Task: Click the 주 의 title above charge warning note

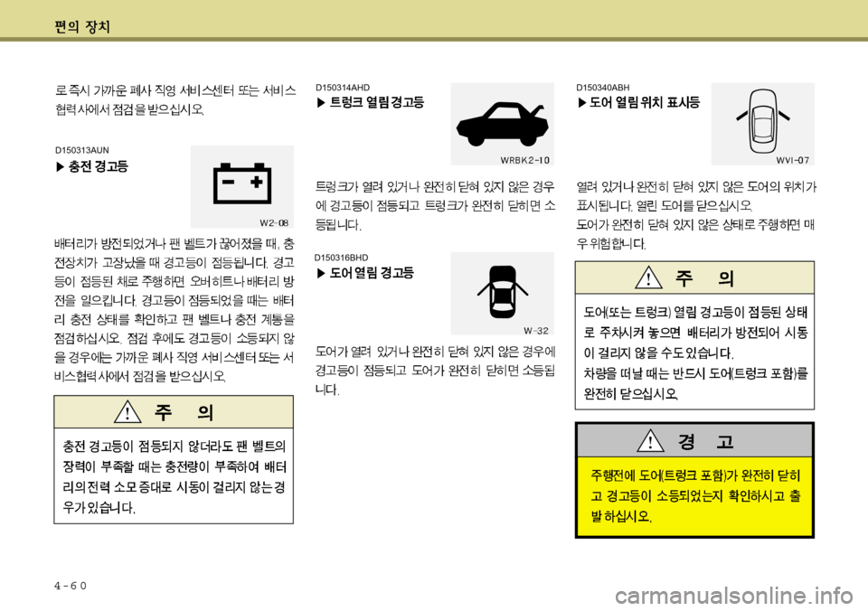Action: pos(184,412)
